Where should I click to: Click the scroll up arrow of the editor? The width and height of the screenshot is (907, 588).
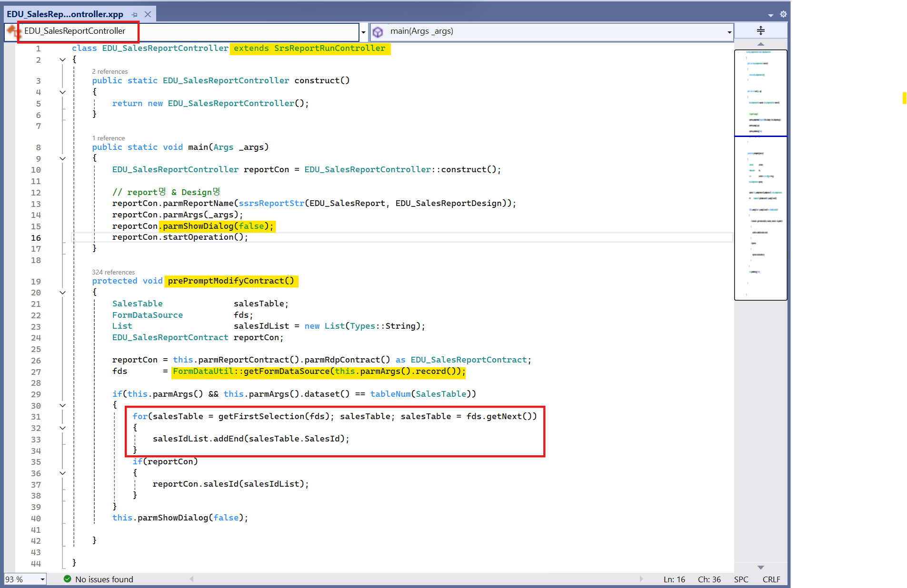pyautogui.click(x=760, y=44)
